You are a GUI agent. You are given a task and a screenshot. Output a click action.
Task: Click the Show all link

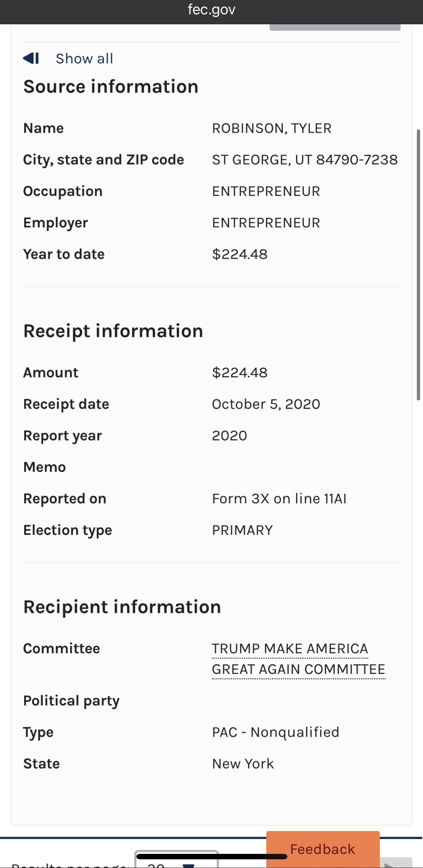coord(84,59)
